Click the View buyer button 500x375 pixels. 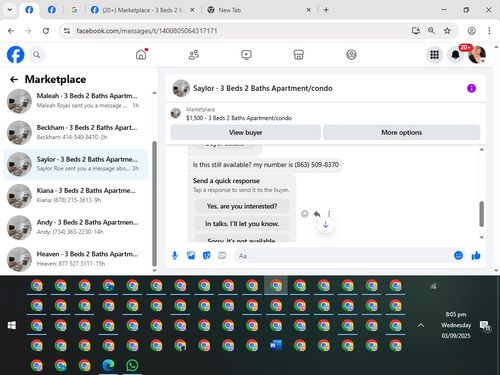pos(246,132)
